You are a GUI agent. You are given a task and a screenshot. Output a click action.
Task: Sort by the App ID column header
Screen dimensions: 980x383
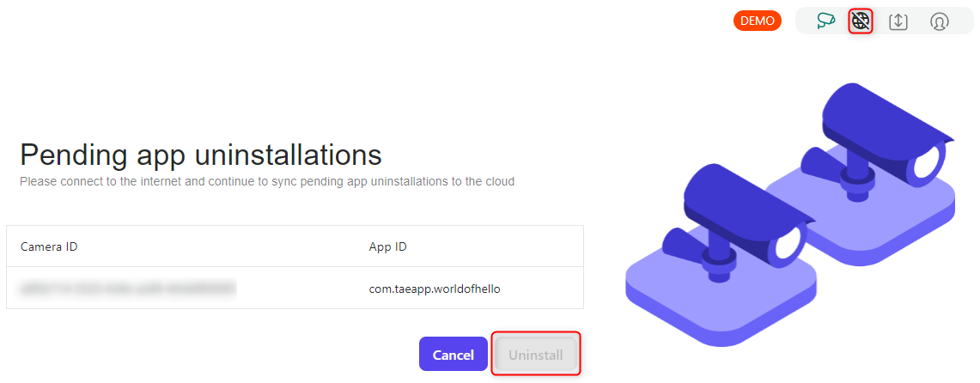(388, 246)
